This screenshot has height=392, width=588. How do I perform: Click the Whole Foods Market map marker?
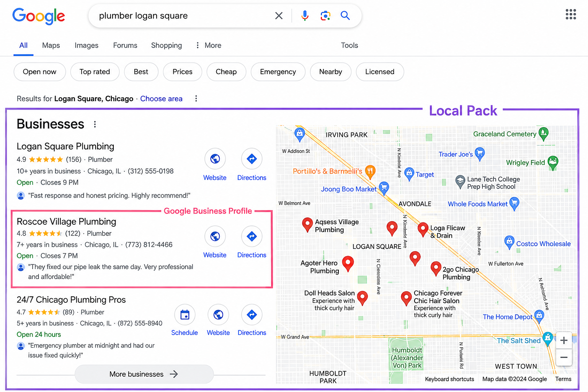[514, 203]
